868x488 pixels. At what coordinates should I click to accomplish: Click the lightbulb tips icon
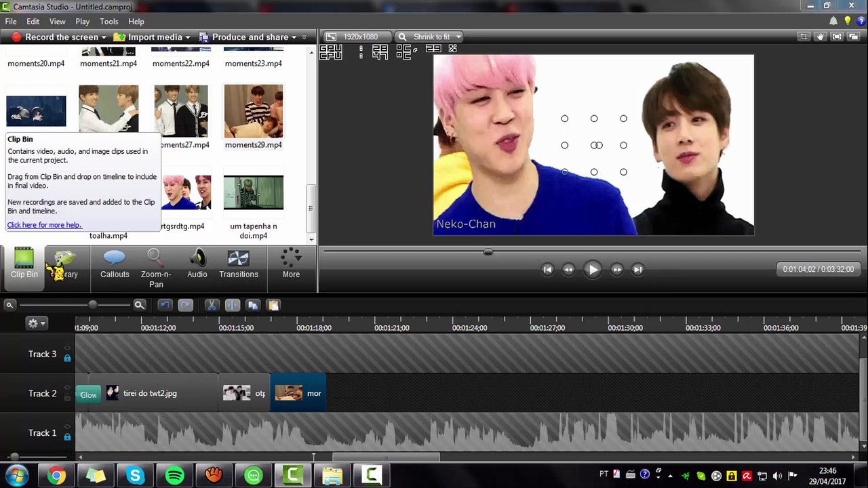point(847,21)
